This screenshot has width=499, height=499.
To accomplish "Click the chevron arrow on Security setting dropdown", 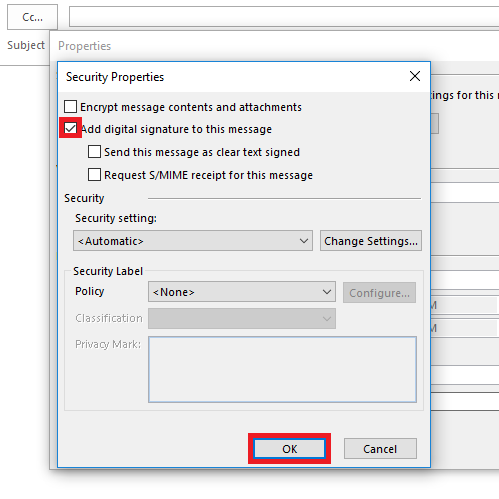I will 304,241.
